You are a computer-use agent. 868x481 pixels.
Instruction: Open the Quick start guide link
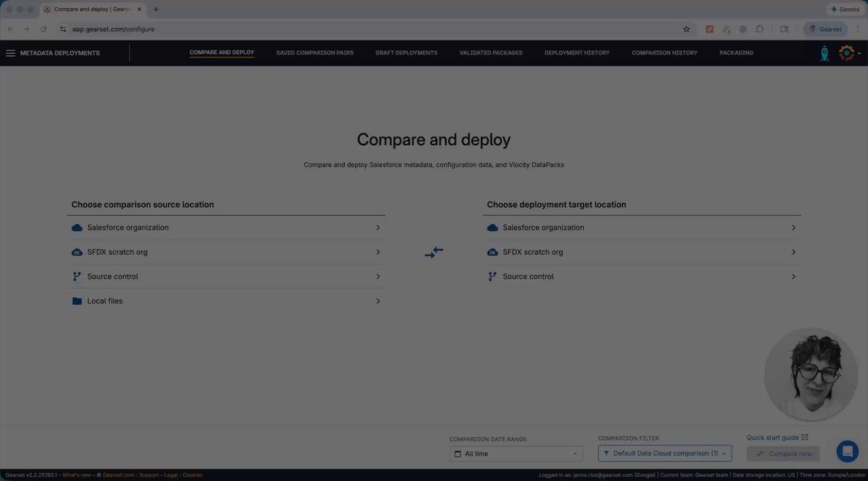point(772,438)
